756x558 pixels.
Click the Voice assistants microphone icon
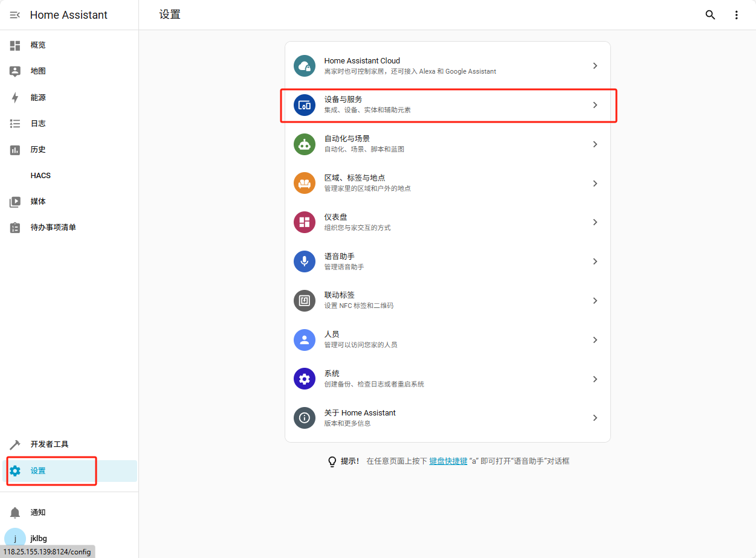pos(305,261)
